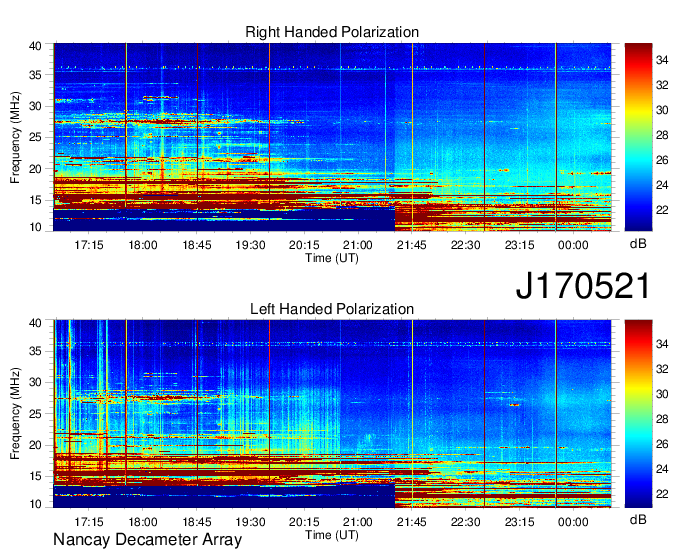Click the 15 MHz tick label on upper plot
This screenshot has width=680, height=552.
click(x=35, y=200)
